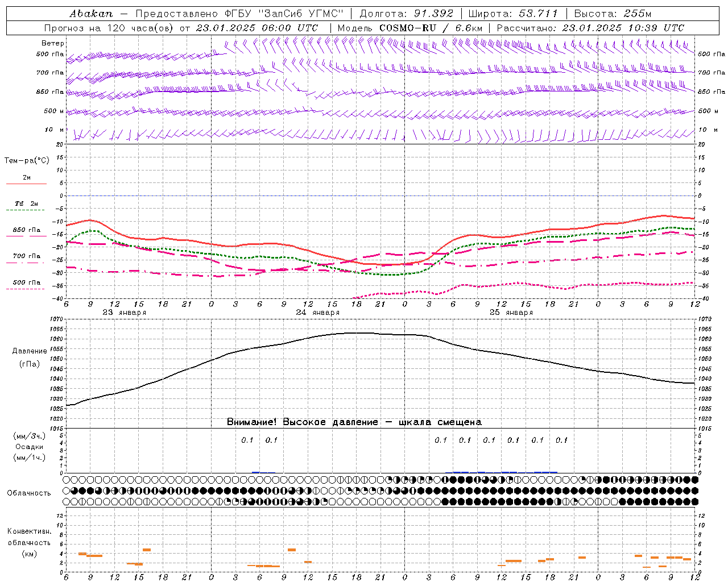
Task: Click the "(мм/3ч.)" precipitation unit label
Action: (x=29, y=436)
